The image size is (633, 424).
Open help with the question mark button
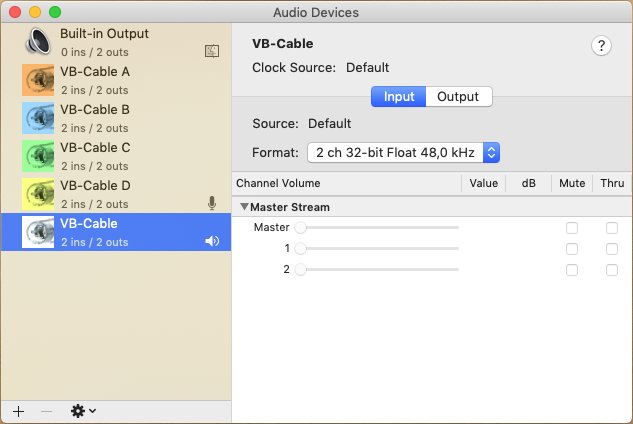[601, 46]
